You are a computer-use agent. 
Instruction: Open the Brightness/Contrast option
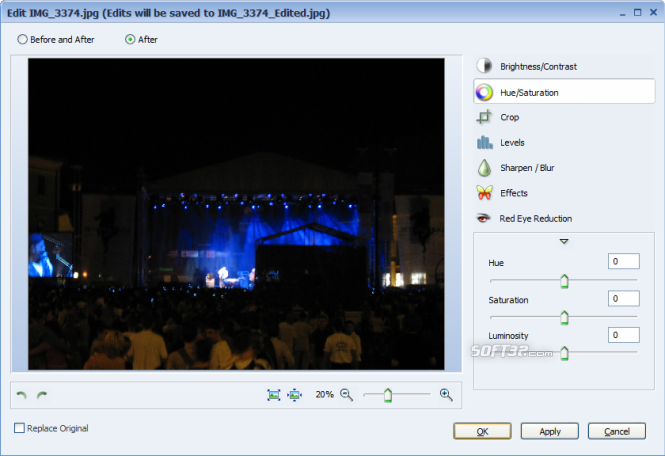(x=564, y=66)
